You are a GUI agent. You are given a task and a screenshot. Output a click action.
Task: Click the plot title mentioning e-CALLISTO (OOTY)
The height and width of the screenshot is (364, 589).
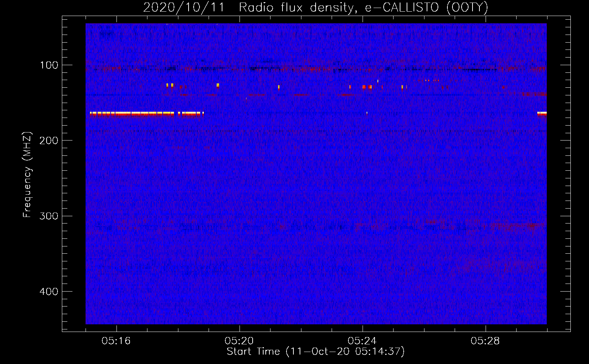[316, 7]
